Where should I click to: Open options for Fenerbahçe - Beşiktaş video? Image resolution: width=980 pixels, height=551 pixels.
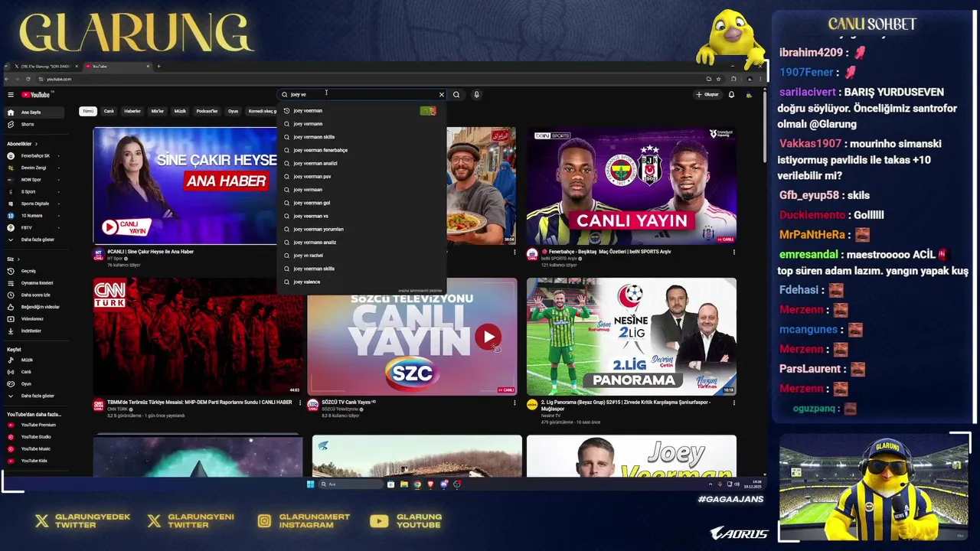[733, 252]
